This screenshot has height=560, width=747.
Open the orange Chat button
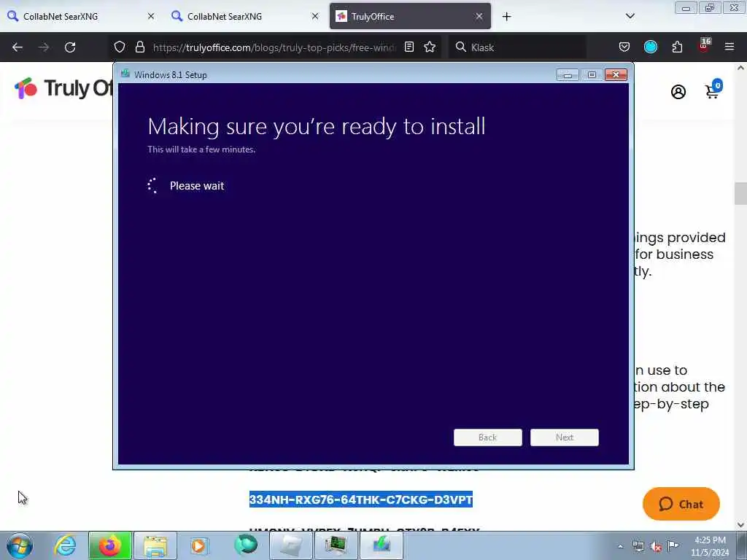[x=681, y=504]
